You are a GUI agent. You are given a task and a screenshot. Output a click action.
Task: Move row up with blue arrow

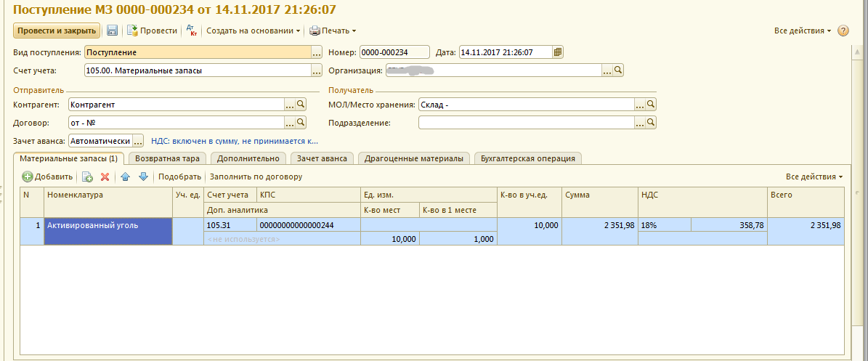click(x=126, y=177)
